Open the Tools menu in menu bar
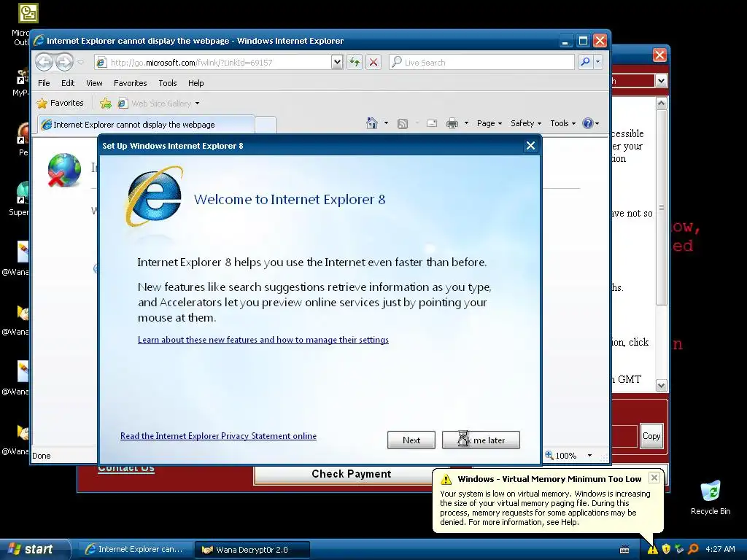 click(168, 83)
